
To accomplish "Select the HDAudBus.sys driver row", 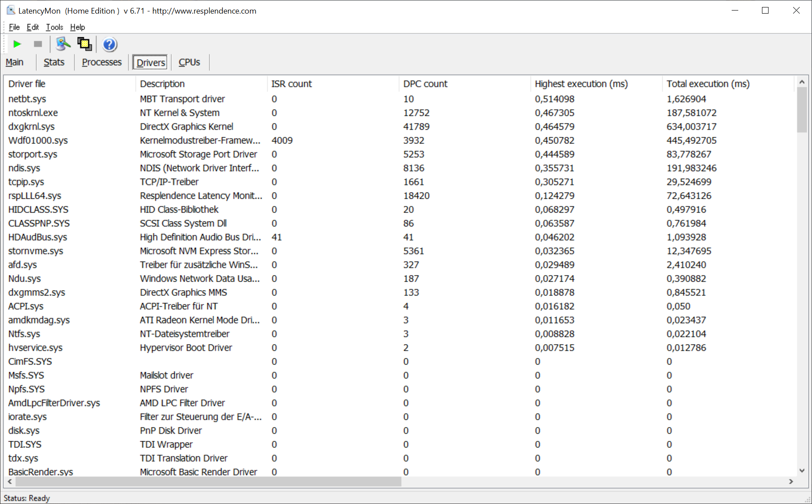I will coord(400,237).
